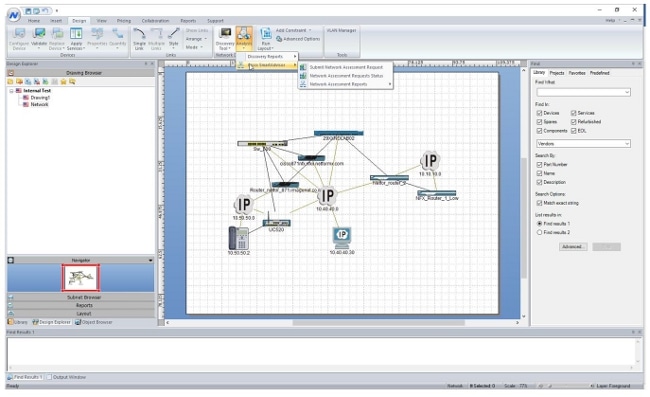The height and width of the screenshot is (397, 650).
Task: Switch to the Pricing ribbon tab
Action: pos(124,21)
